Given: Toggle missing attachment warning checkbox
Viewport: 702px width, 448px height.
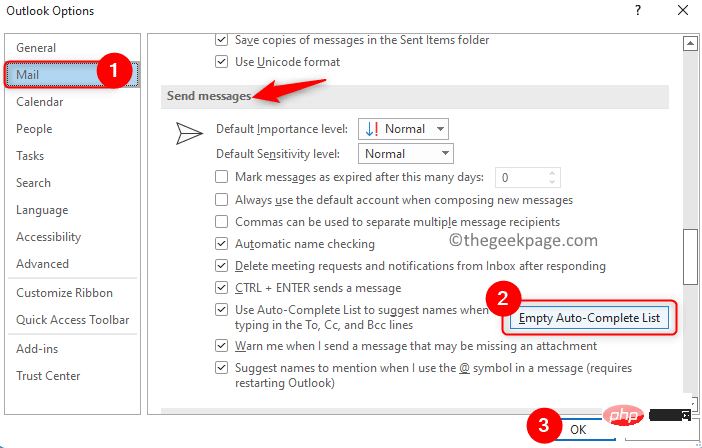Looking at the screenshot, I should pyautogui.click(x=221, y=346).
